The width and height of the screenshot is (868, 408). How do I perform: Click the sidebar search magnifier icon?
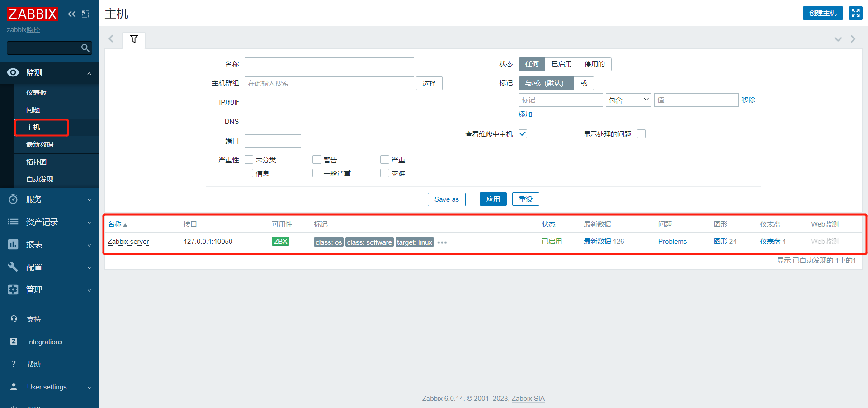85,47
